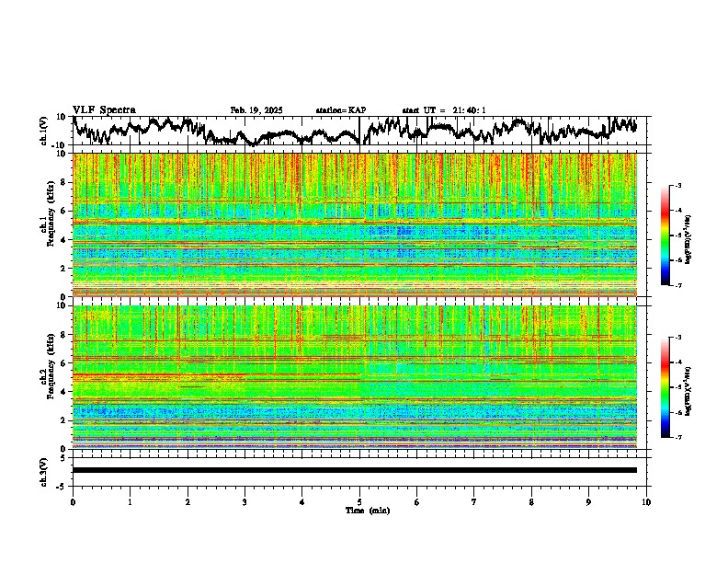Click the ch.2 color scale log(PSD) unit label

coord(688,391)
